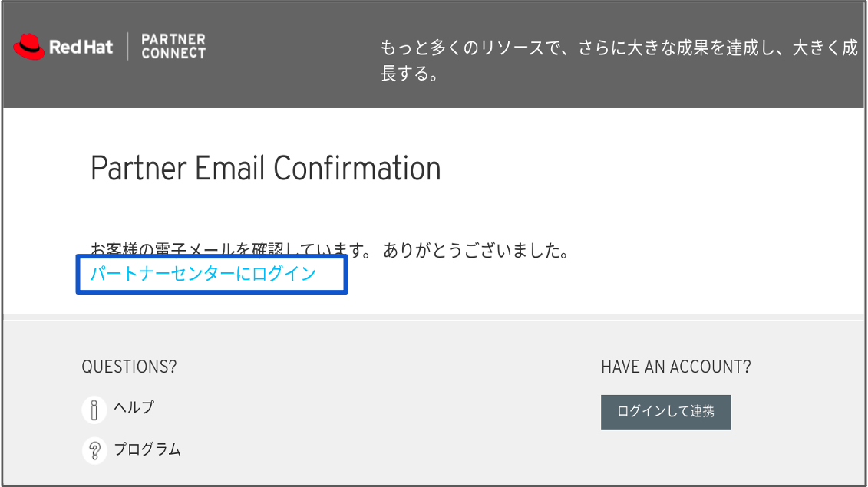This screenshot has width=868, height=487.
Task: Click the word Confirmation in the title
Action: (358, 168)
